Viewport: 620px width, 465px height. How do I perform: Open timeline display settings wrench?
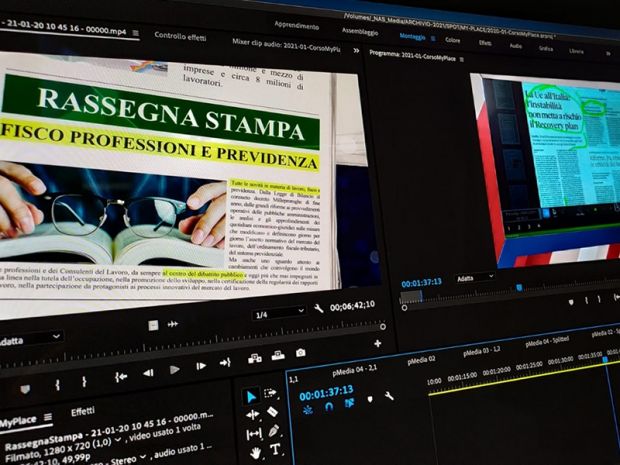389,395
